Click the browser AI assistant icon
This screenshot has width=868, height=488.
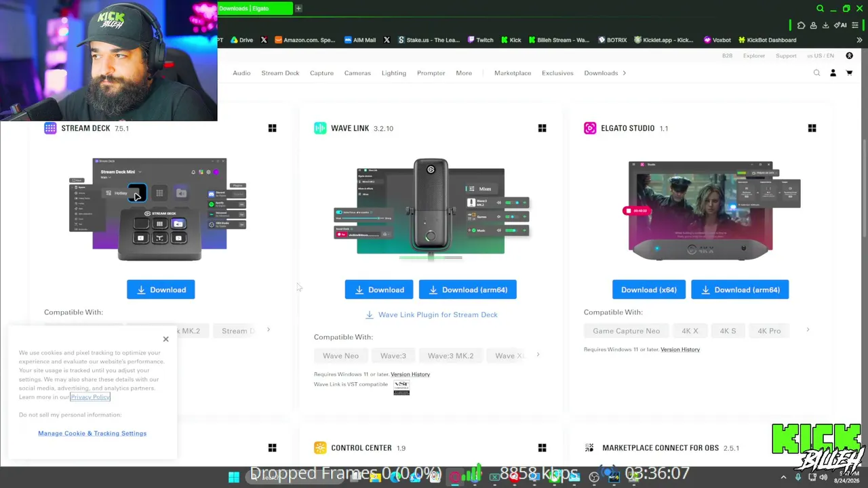click(841, 25)
